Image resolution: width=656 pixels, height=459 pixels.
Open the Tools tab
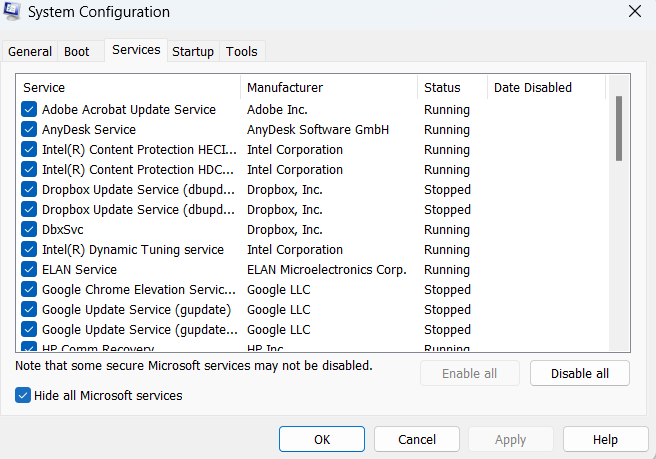tap(241, 51)
